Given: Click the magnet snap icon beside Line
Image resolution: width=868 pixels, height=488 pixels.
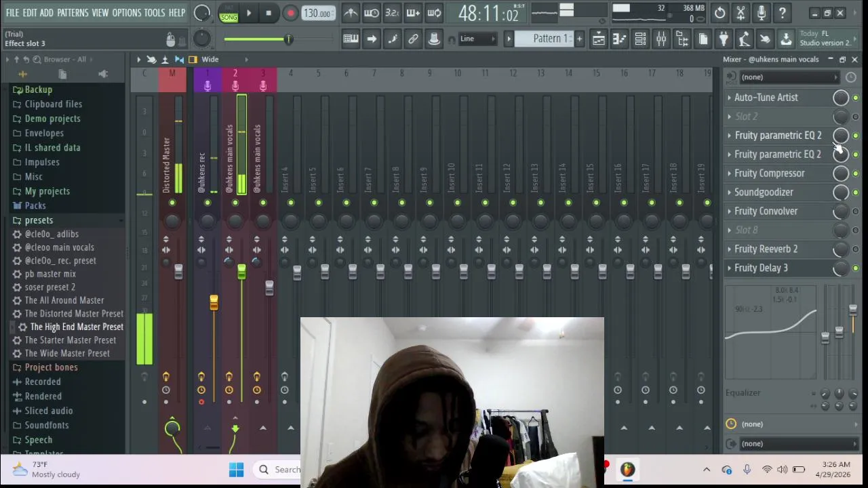Looking at the screenshot, I should [452, 39].
